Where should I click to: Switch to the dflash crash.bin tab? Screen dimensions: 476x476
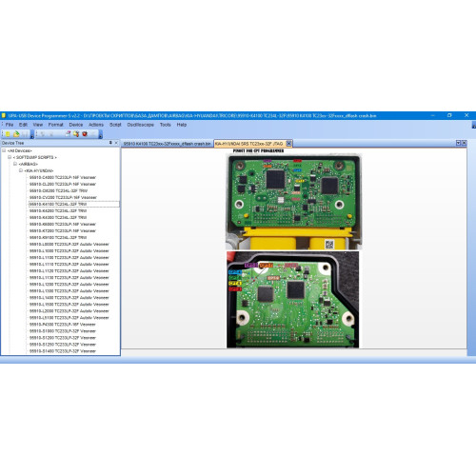(167, 144)
